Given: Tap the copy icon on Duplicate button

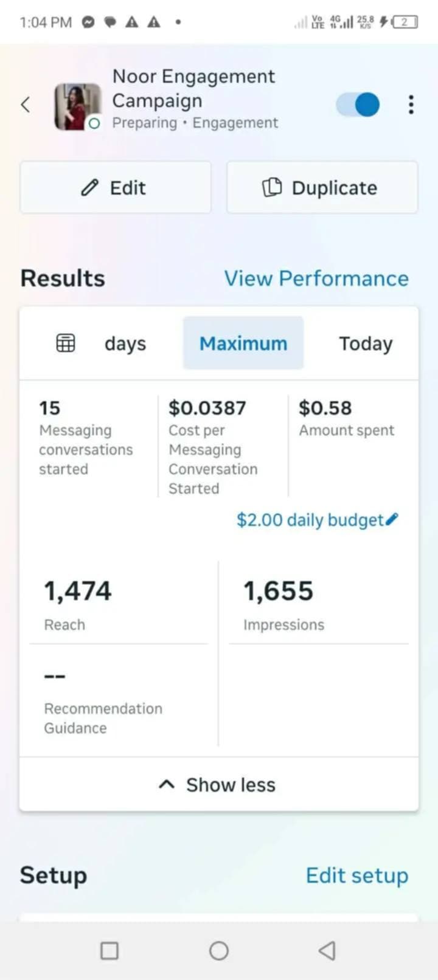Looking at the screenshot, I should point(271,187).
